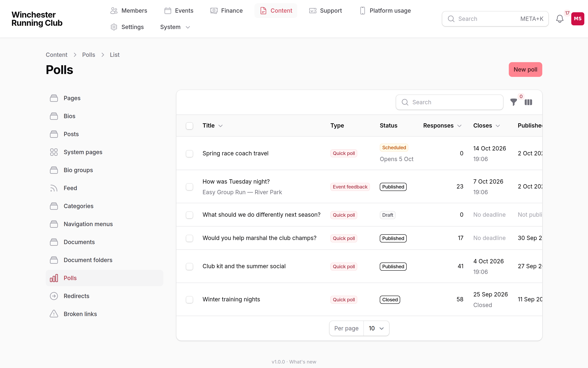
Task: Click the System pages grid icon
Action: coord(54,152)
